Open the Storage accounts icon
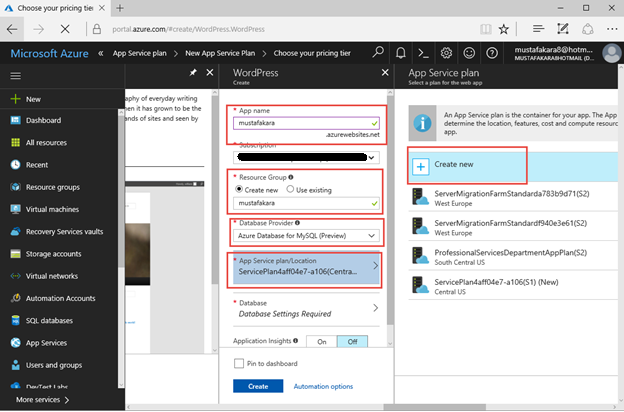Viewport: 624px width, 412px height. pyautogui.click(x=16, y=254)
